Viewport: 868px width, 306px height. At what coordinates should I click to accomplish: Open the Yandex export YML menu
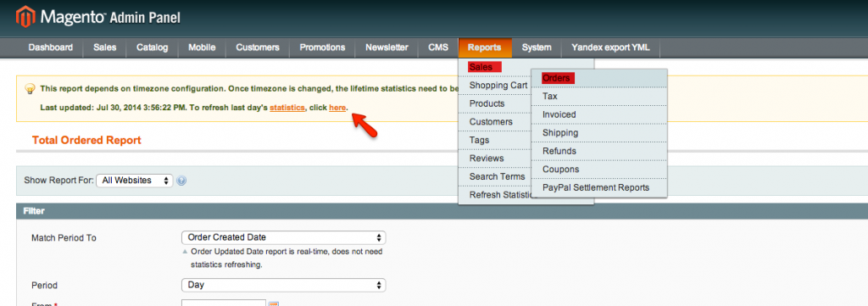pyautogui.click(x=610, y=47)
